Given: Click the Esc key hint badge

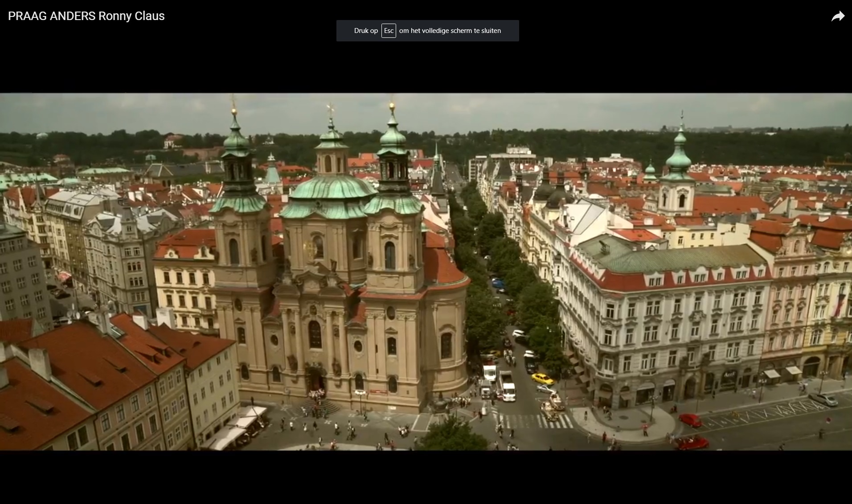Looking at the screenshot, I should tap(389, 31).
